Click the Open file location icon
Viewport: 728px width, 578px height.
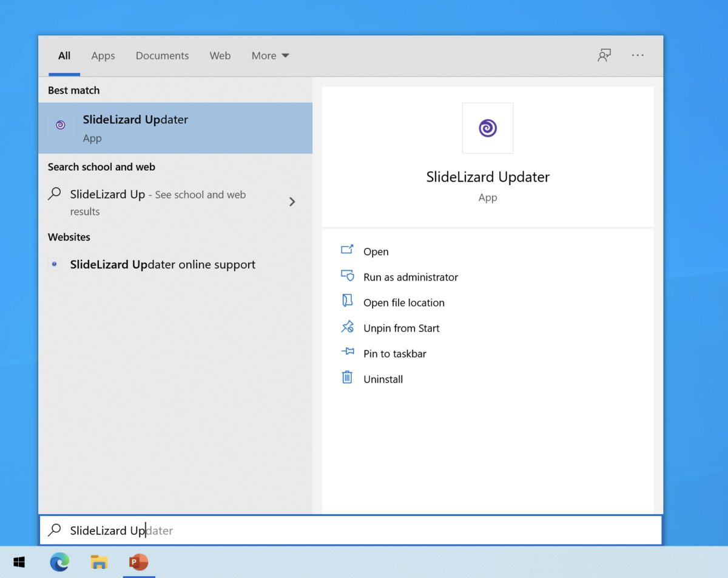click(347, 302)
